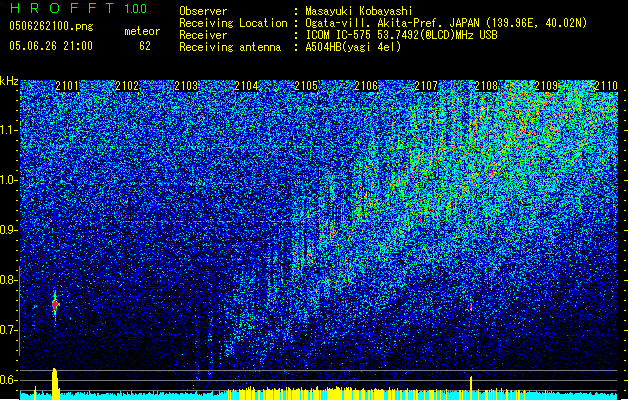Screen dimensions: 629x400
Task: Click the tall yellow power spike near 2101
Action: 55,384
